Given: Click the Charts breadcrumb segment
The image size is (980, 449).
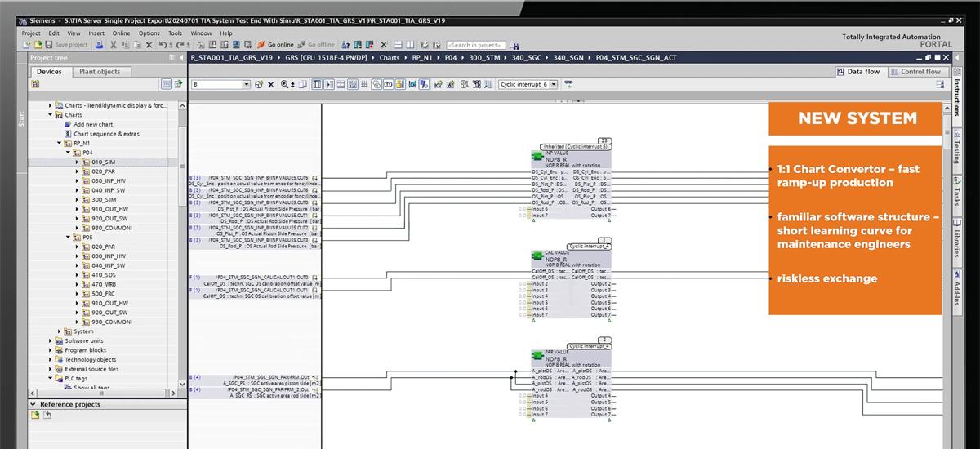Looking at the screenshot, I should (x=390, y=58).
